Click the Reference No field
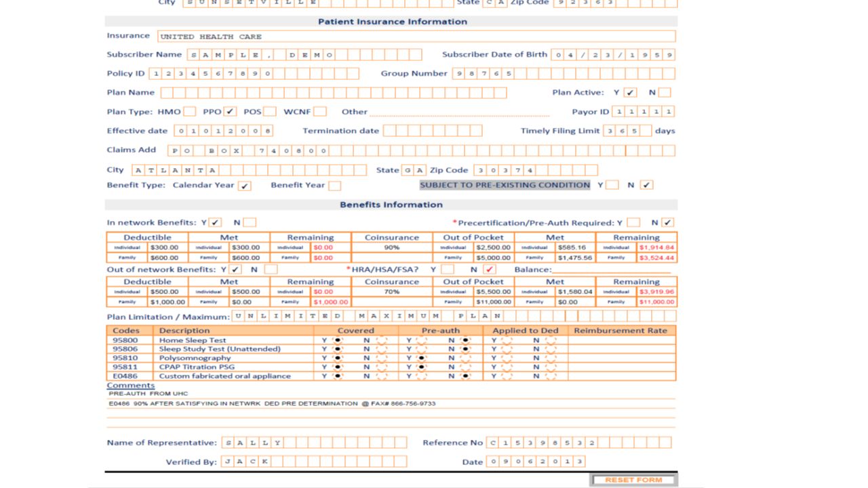The height and width of the screenshot is (488, 868). pyautogui.click(x=579, y=443)
